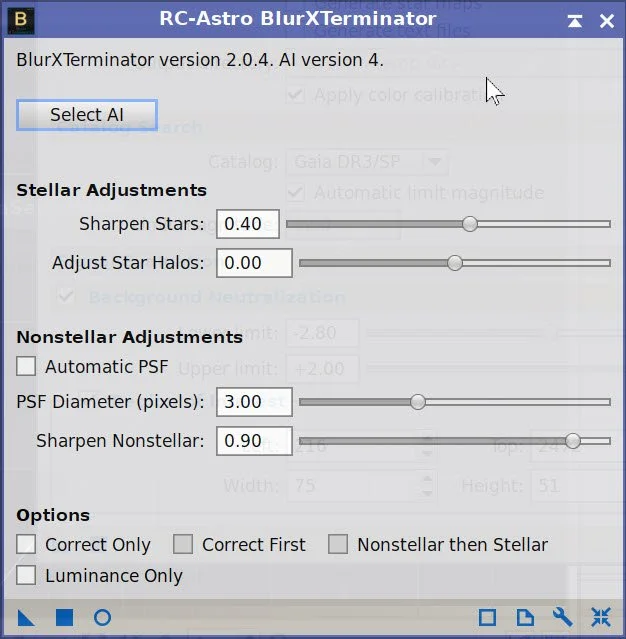Shade the window with the title bar arrow
626x639 pixels.
point(575,20)
